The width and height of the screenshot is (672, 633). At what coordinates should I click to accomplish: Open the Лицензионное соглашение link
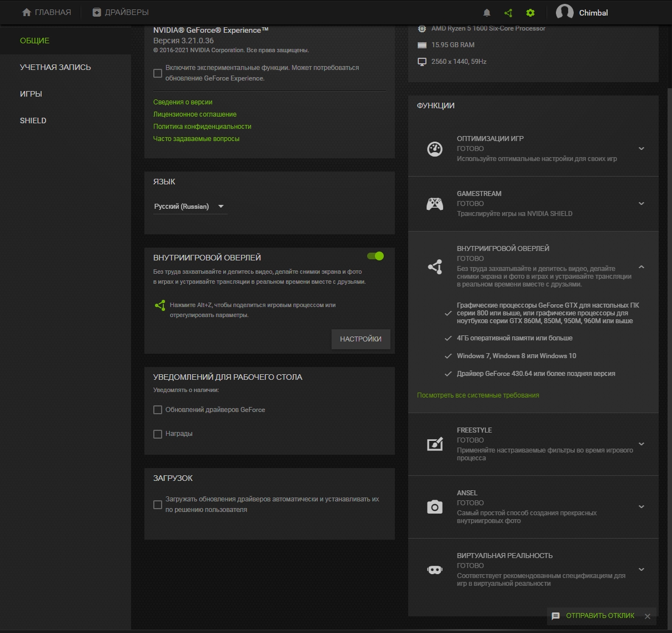[195, 114]
